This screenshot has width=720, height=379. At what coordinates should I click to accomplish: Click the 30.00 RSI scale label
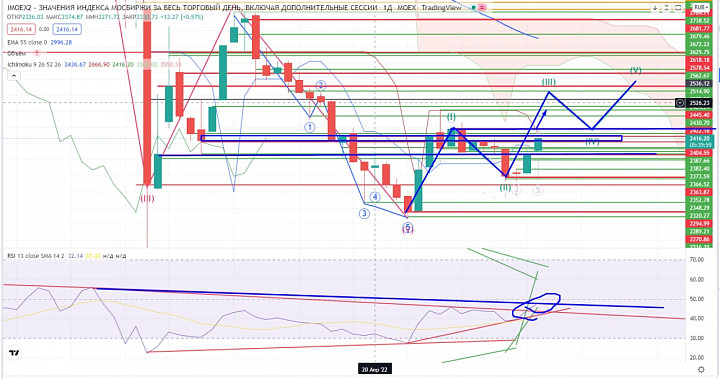pyautogui.click(x=697, y=338)
